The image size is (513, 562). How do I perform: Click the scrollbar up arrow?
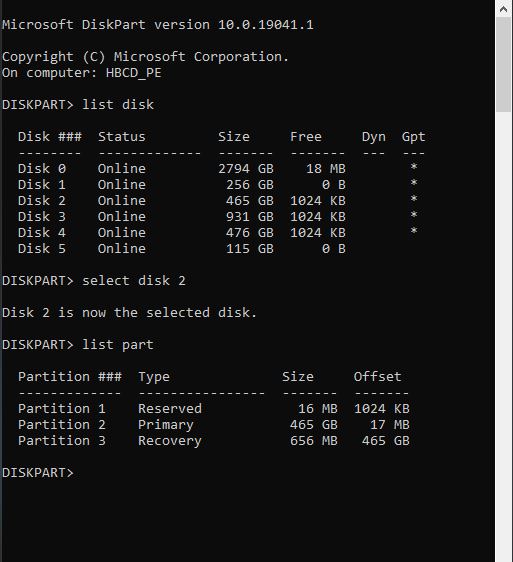504,9
